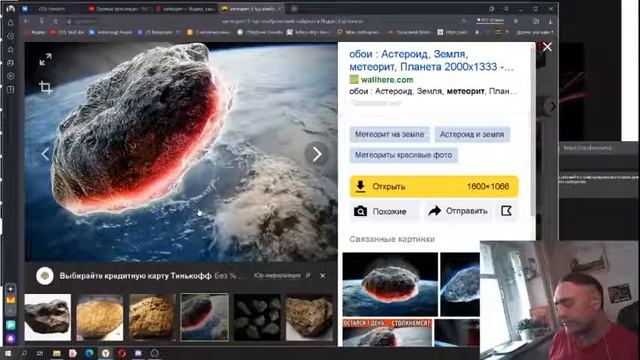This screenshot has height=360, width=640.
Task: Switch to the first browser tab
Action: 52,9
